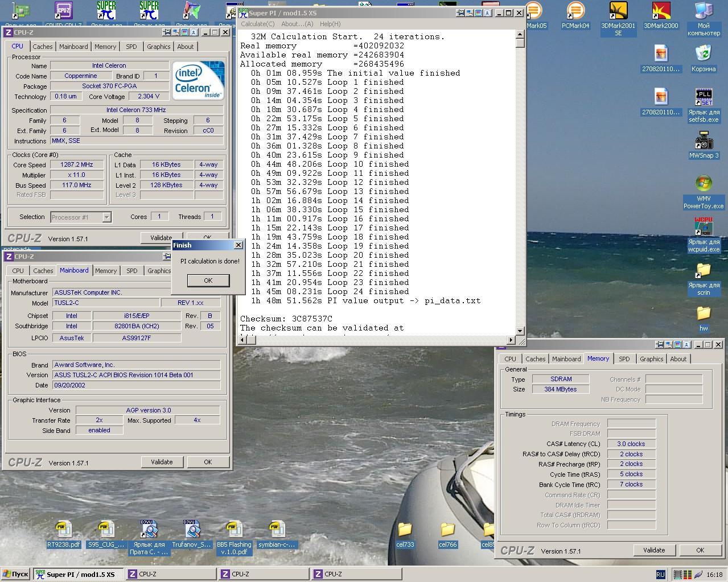The height and width of the screenshot is (582, 728).
Task: Switch to SPD tab in top CPU-Z
Action: 131,47
